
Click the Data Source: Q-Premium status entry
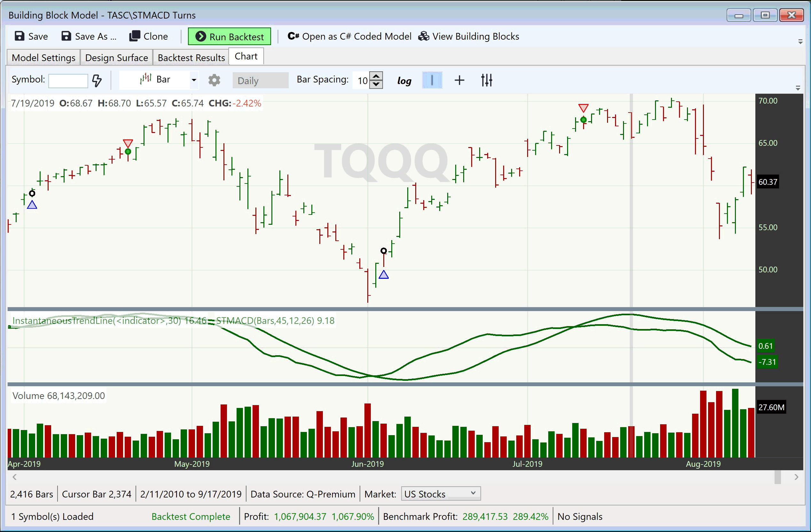(303, 494)
